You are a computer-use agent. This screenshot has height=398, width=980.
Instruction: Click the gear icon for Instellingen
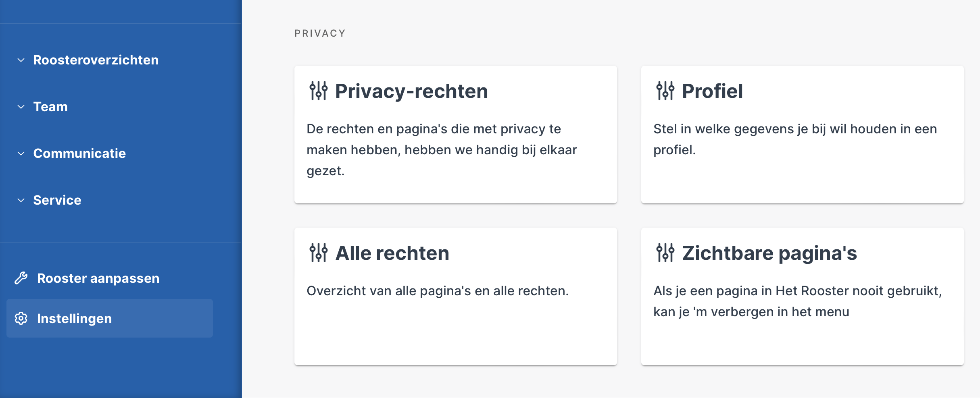21,318
